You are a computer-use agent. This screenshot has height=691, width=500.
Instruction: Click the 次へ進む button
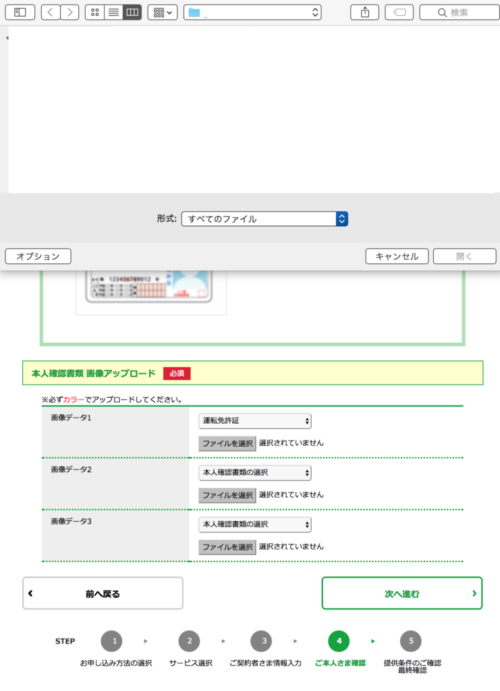(402, 594)
